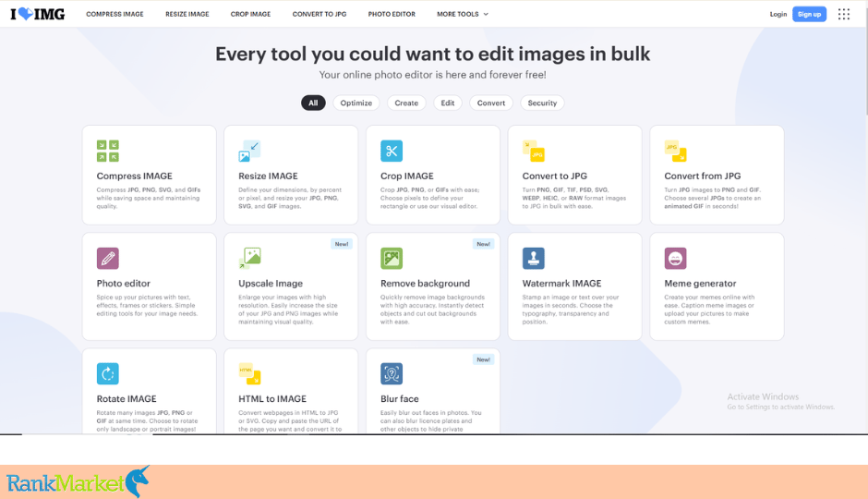Image resolution: width=868 pixels, height=499 pixels.
Task: Select the Edit filter tab
Action: tap(447, 103)
